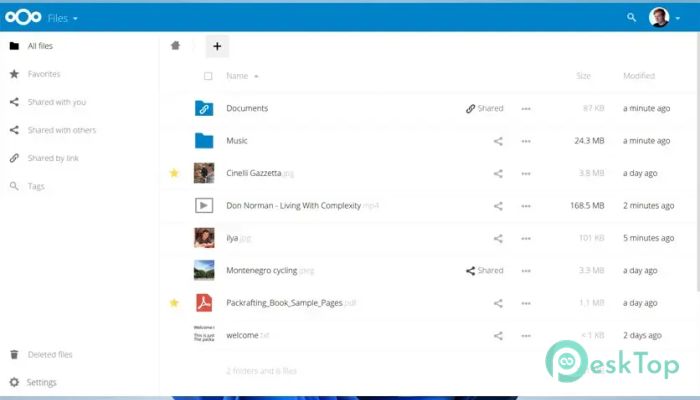Open more actions for Packrafting PDF

click(526, 303)
